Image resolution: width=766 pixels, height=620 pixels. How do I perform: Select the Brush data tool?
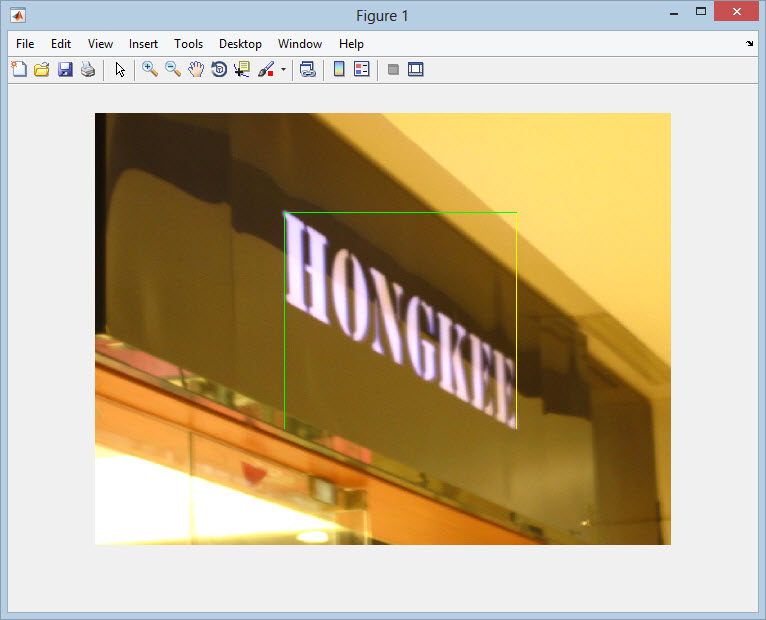pyautogui.click(x=266, y=69)
